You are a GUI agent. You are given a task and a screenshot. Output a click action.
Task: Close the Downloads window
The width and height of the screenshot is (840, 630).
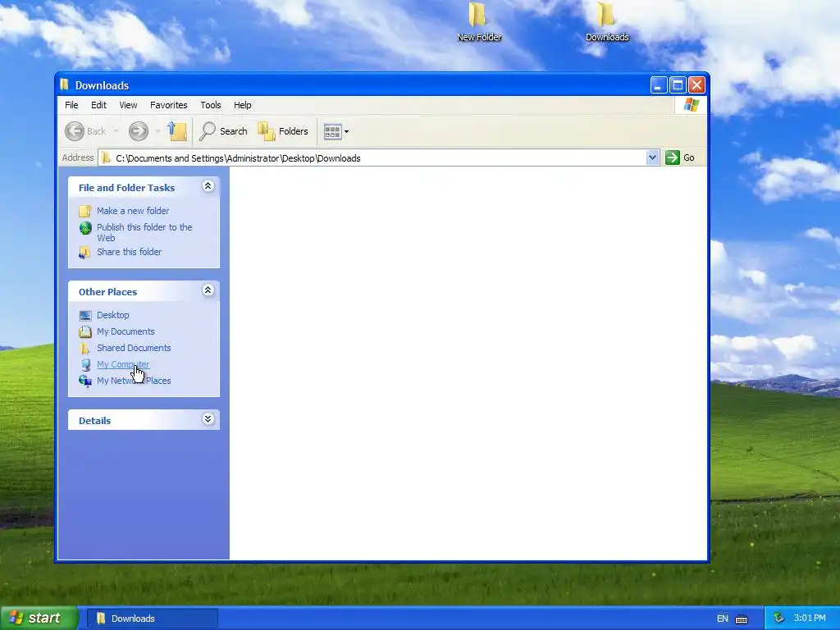[x=696, y=84]
